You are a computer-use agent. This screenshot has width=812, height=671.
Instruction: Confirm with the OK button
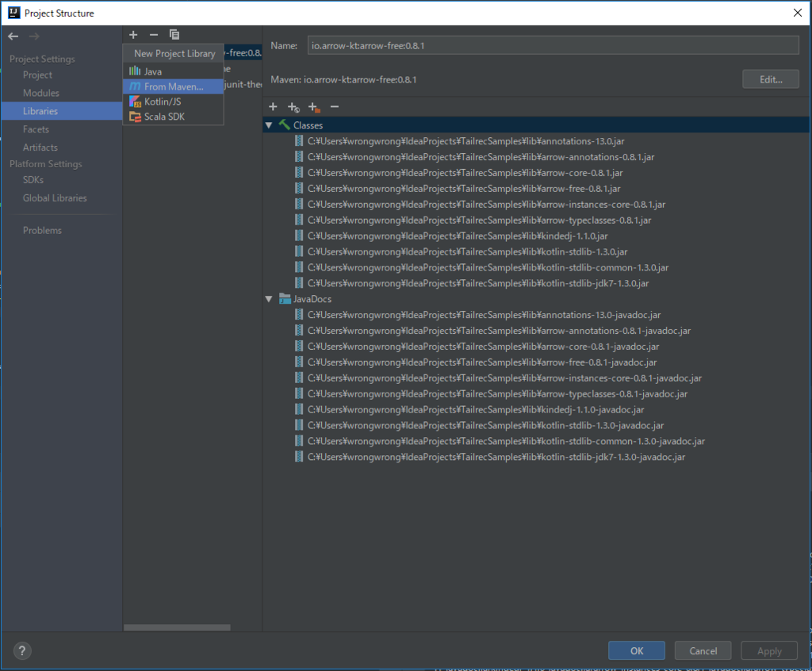637,651
